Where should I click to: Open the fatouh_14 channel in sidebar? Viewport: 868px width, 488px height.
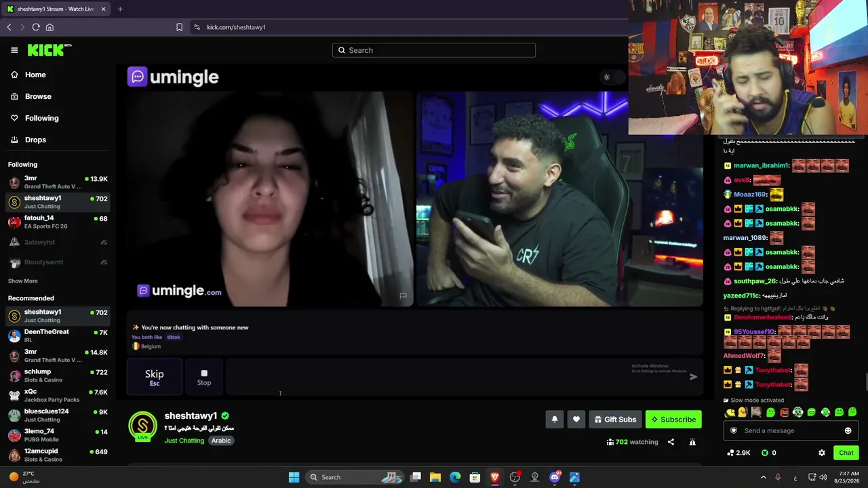[x=58, y=222]
